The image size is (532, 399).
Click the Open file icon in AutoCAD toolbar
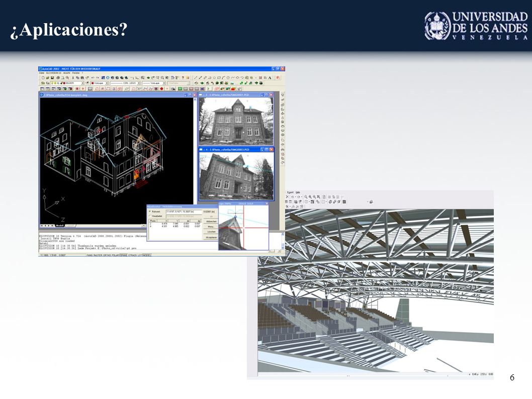pyautogui.click(x=47, y=78)
